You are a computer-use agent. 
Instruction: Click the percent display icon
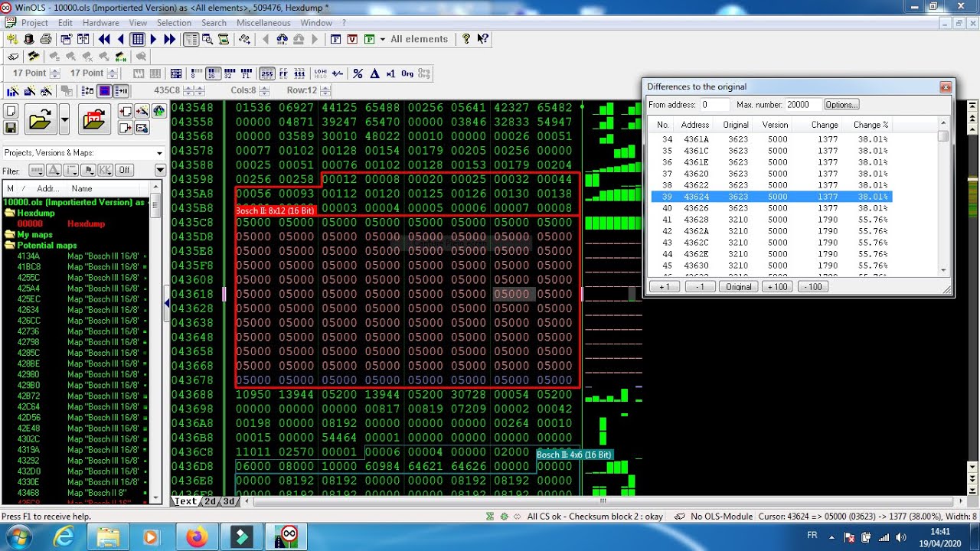click(x=358, y=73)
